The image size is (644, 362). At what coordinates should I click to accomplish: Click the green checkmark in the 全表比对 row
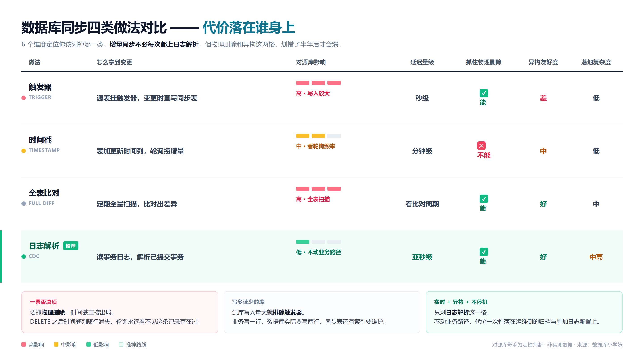(484, 199)
